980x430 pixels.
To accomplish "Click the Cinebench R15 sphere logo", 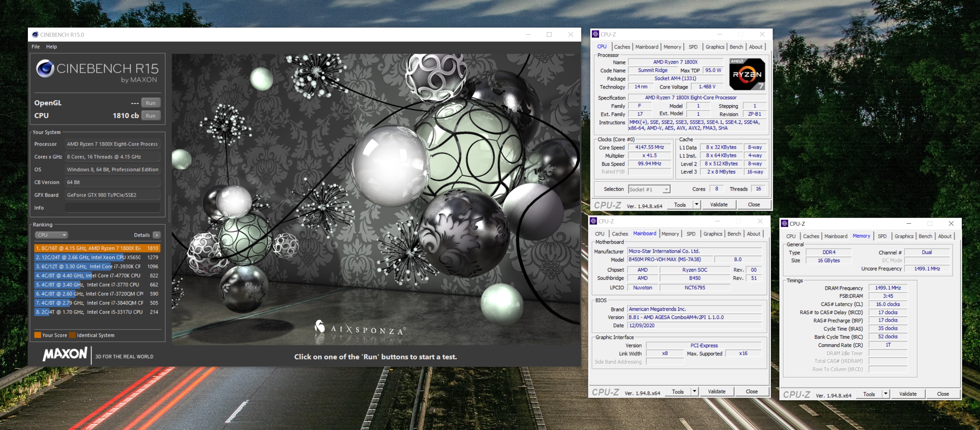I will click(45, 69).
